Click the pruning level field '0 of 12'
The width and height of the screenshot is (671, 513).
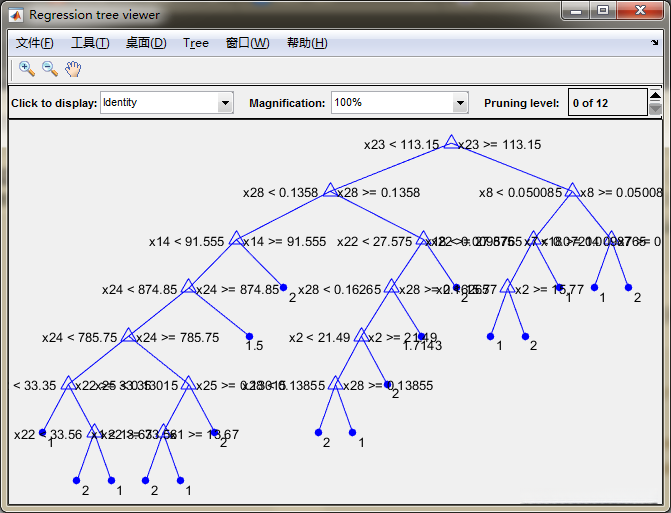click(608, 103)
